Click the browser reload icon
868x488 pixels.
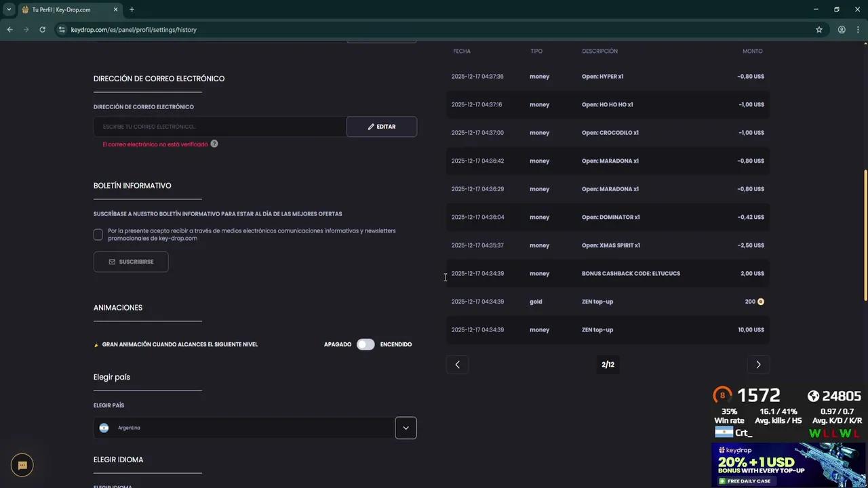pos(42,30)
